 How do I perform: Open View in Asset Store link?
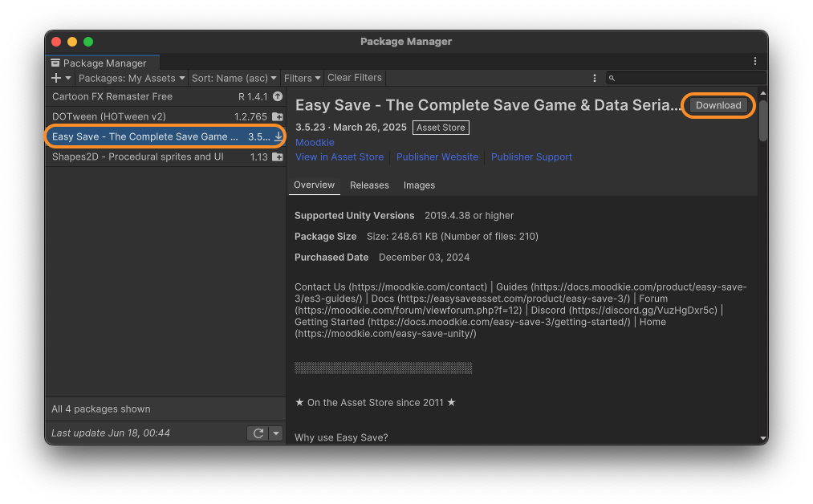(x=339, y=157)
